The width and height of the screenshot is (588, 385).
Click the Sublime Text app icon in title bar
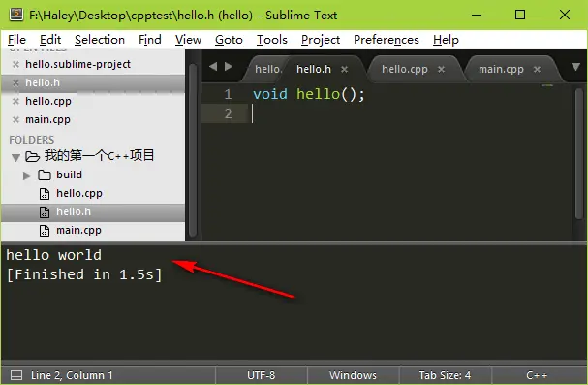tap(16, 14)
